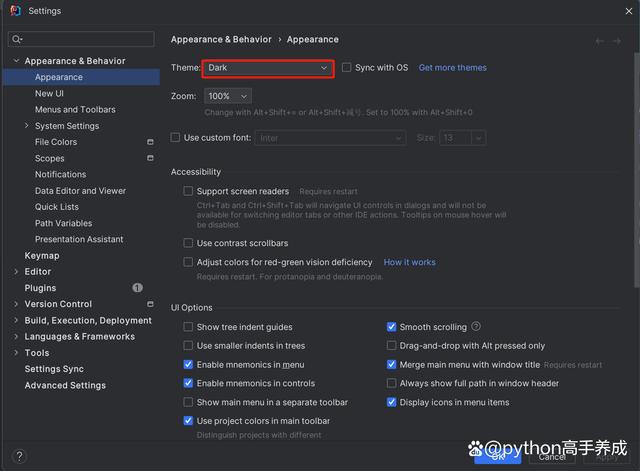This screenshot has width=640, height=471.
Task: Open help with the question mark button
Action: pos(18,456)
